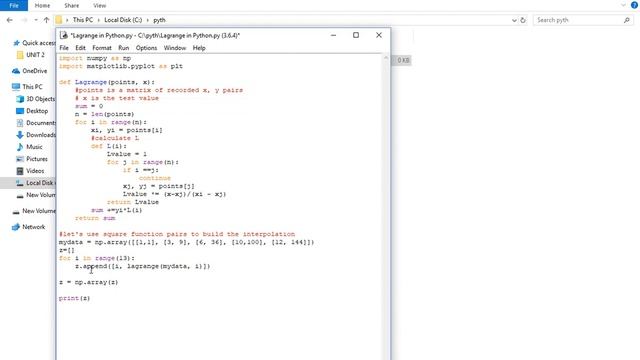Collapse the ribbon with chevron
The image size is (640, 360).
point(623,5)
